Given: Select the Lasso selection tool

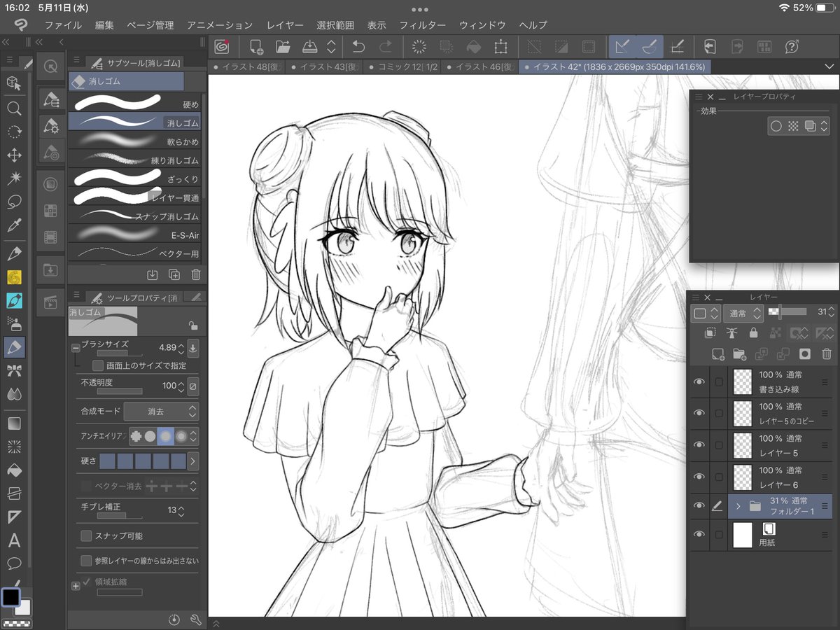Looking at the screenshot, I should (x=14, y=202).
